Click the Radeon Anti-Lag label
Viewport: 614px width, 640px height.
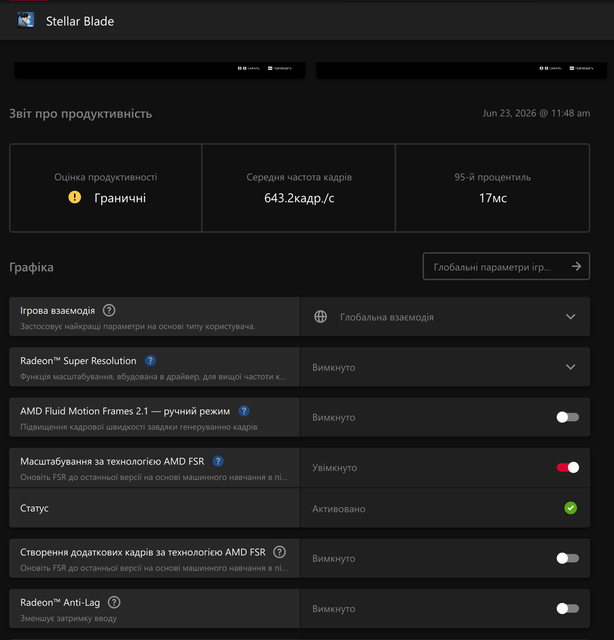(x=60, y=602)
